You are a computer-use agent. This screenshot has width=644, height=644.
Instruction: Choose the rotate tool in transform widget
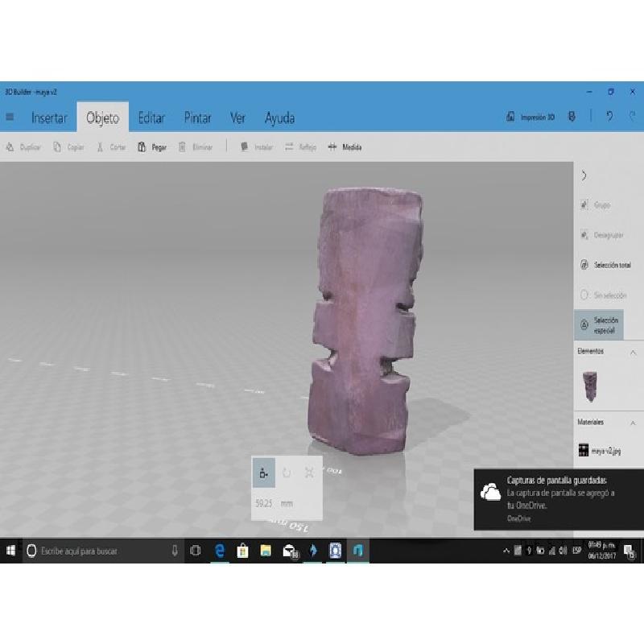tap(287, 473)
